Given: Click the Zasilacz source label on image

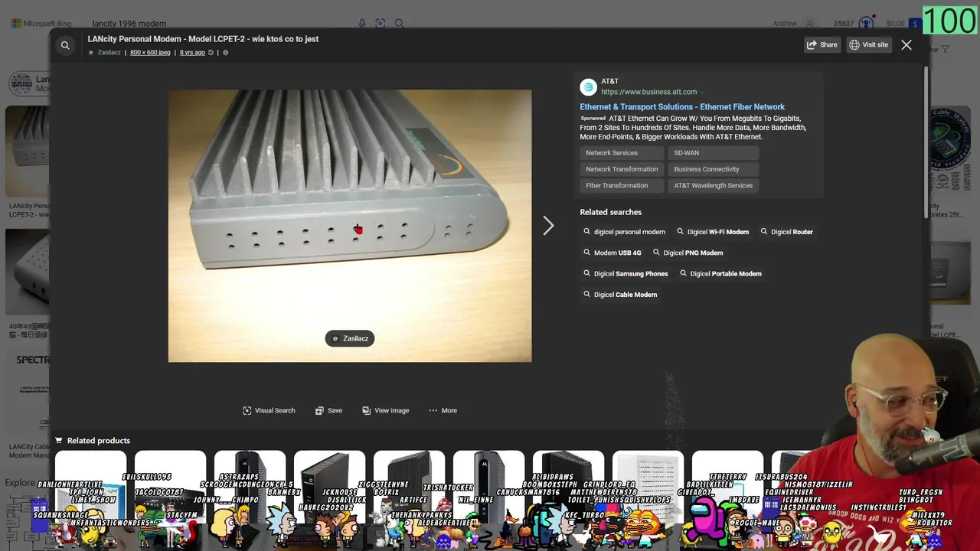Looking at the screenshot, I should tap(350, 338).
